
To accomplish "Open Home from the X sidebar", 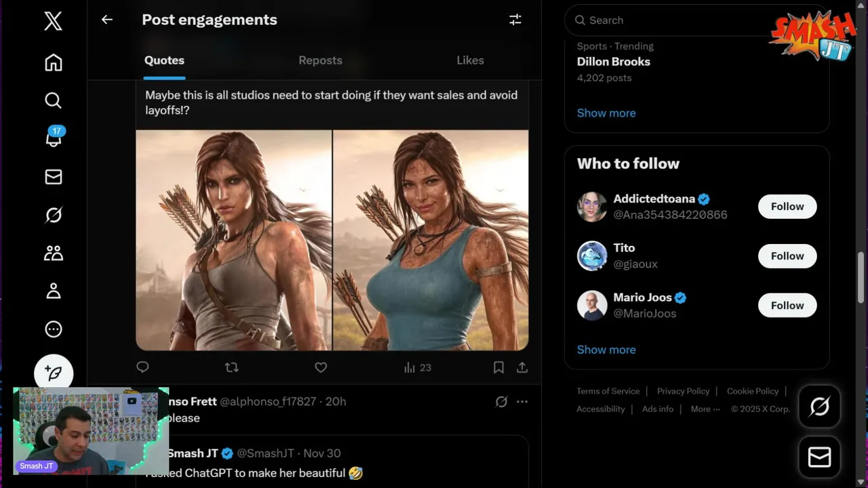I will tap(53, 63).
